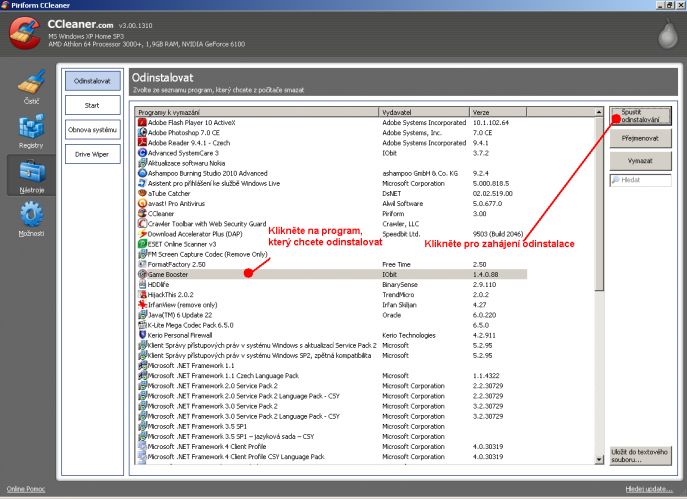Click the Crawler Toolbar icon
This screenshot has height=499, width=687.
click(x=142, y=223)
